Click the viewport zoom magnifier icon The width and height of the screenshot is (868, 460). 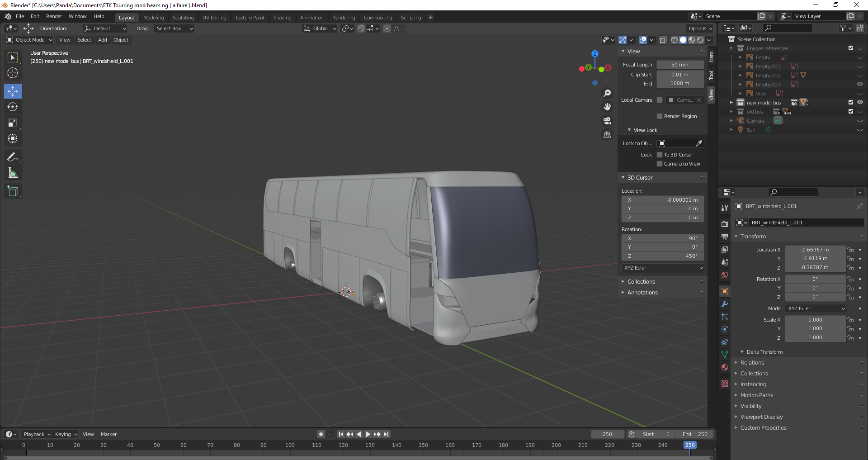click(x=607, y=93)
